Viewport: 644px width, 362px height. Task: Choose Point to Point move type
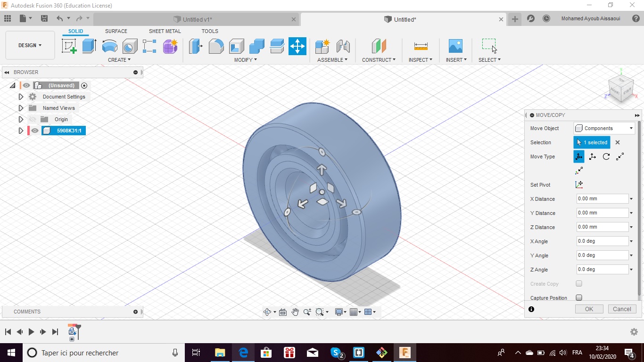tap(620, 156)
